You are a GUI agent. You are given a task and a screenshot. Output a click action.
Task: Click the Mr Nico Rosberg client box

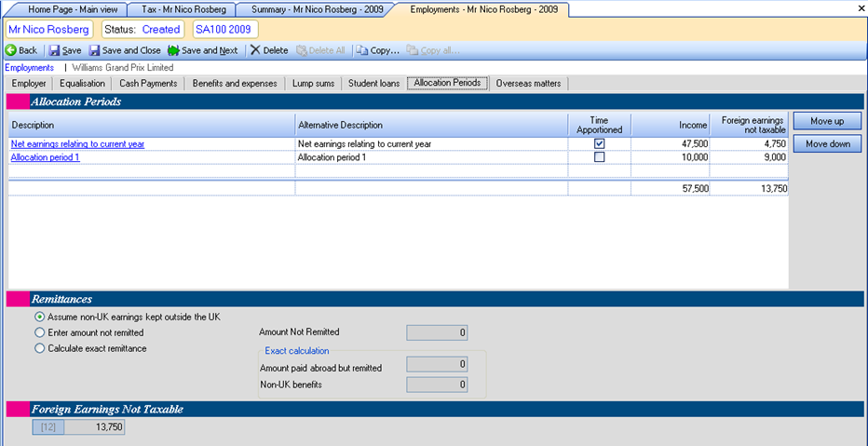click(48, 29)
